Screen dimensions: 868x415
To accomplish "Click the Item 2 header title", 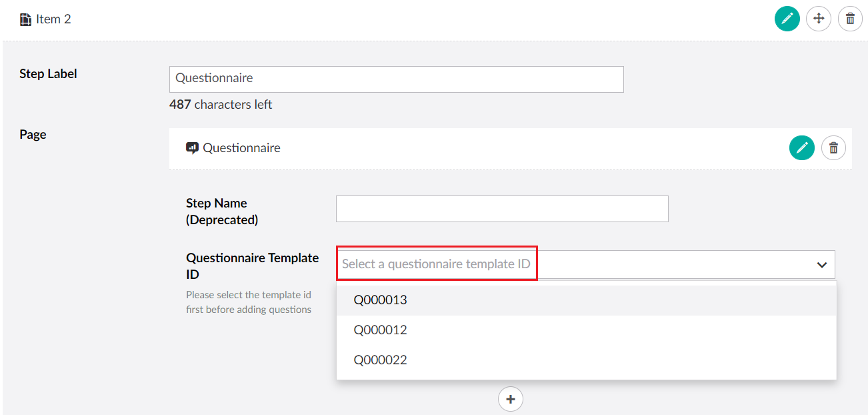I will (53, 19).
